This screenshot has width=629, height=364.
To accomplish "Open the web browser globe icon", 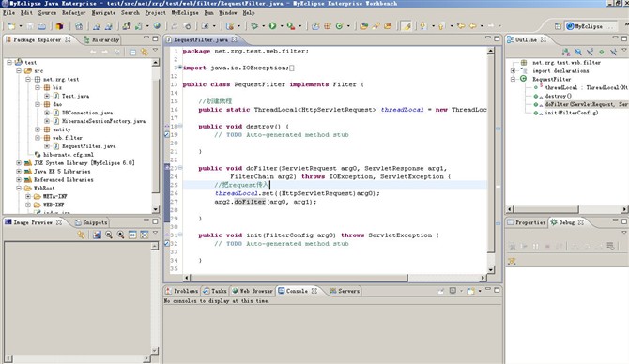I will point(157,25).
